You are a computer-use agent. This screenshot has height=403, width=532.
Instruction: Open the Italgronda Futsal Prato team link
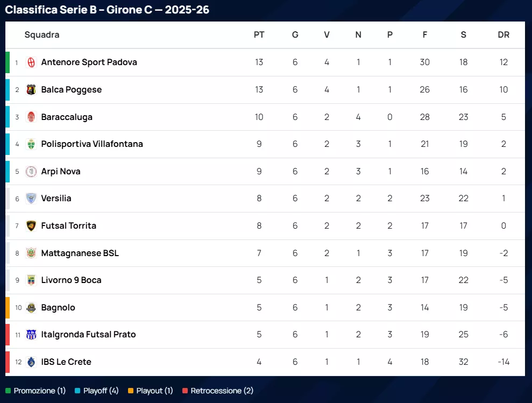(x=88, y=335)
